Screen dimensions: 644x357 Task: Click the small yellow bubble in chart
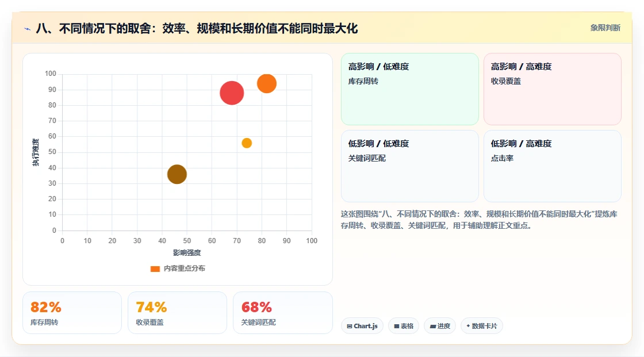click(247, 143)
